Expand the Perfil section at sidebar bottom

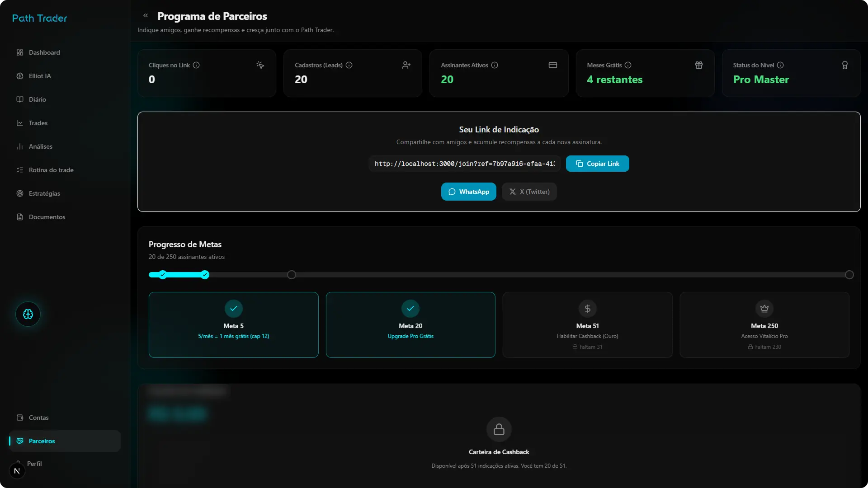pos(34,463)
